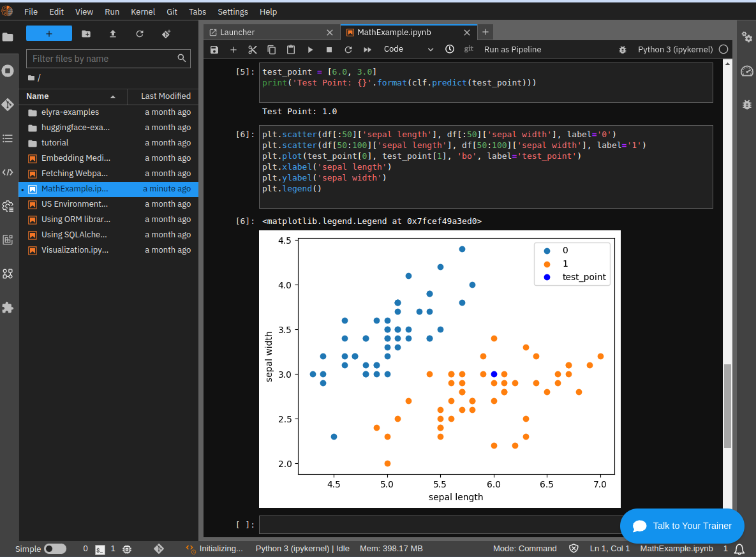Select the US Environment... notebook file

(x=108, y=204)
